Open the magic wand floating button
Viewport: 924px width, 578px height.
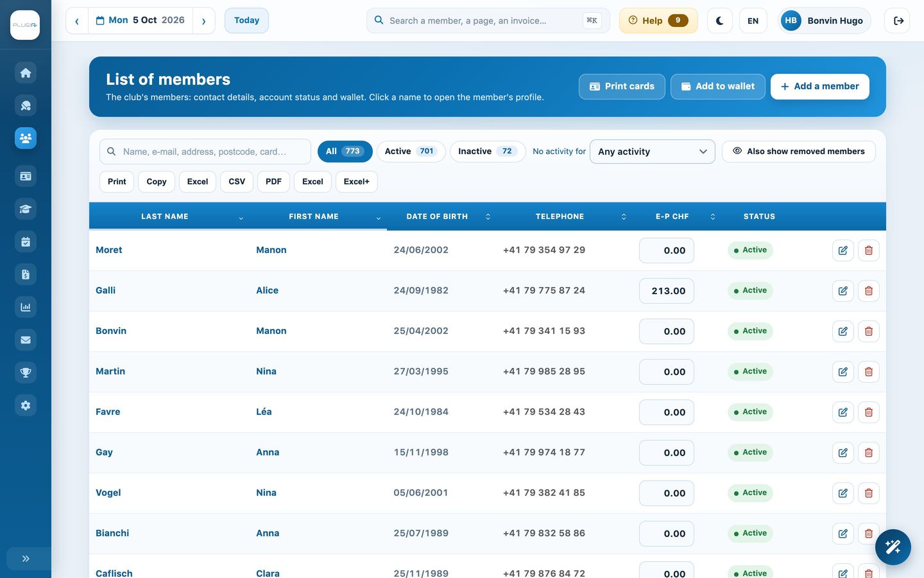pos(893,547)
